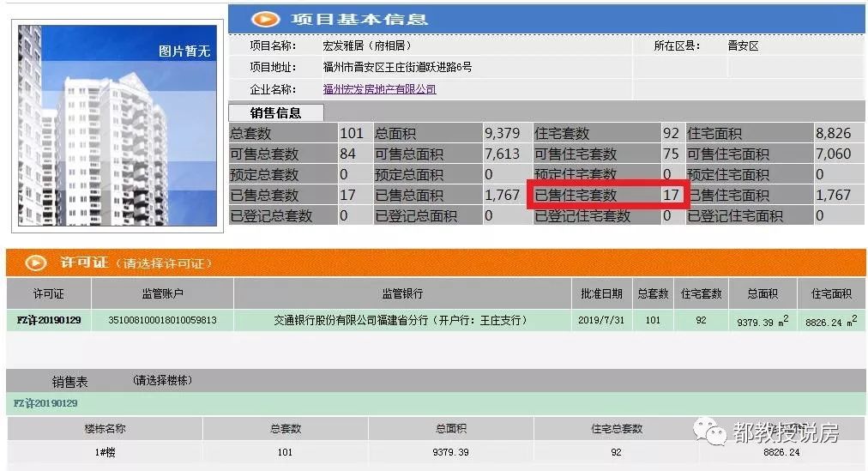Click the 销售表 heading
The width and height of the screenshot is (868, 471).
69,381
